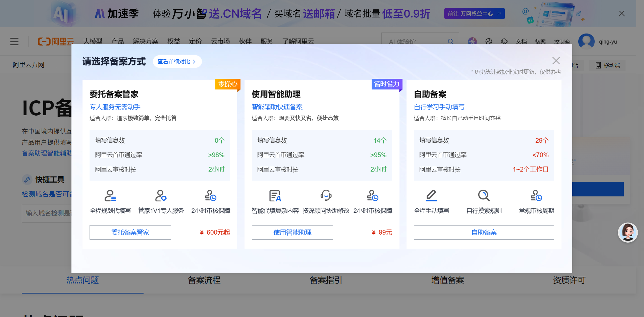The height and width of the screenshot is (317, 644).
Task: Open the hamburger navigation menu
Action: click(14, 42)
